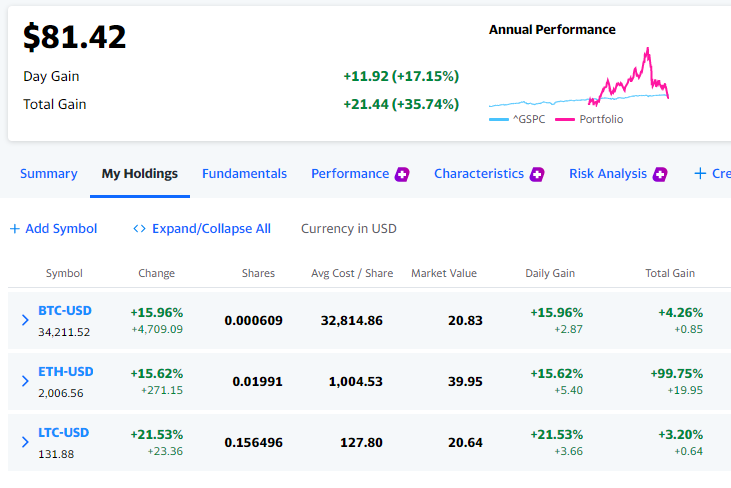The height and width of the screenshot is (488, 731).
Task: Click the premium badge next to Risk Analysis
Action: click(x=660, y=174)
